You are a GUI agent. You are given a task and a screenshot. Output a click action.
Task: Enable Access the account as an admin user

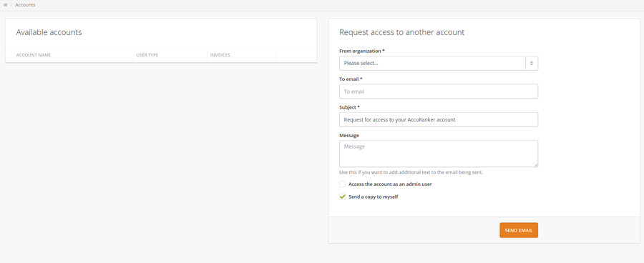pyautogui.click(x=343, y=184)
